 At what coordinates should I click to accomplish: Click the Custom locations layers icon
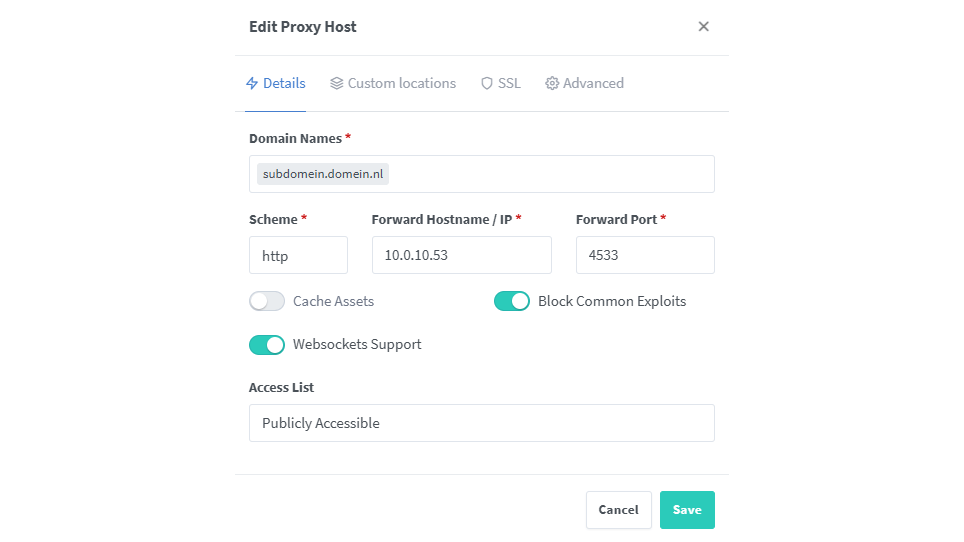(x=337, y=84)
